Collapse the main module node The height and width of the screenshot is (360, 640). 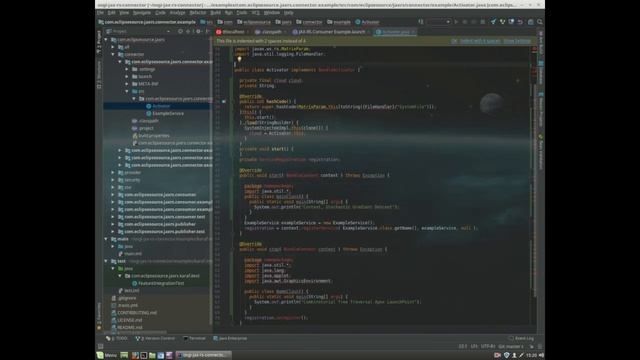pos(106,239)
